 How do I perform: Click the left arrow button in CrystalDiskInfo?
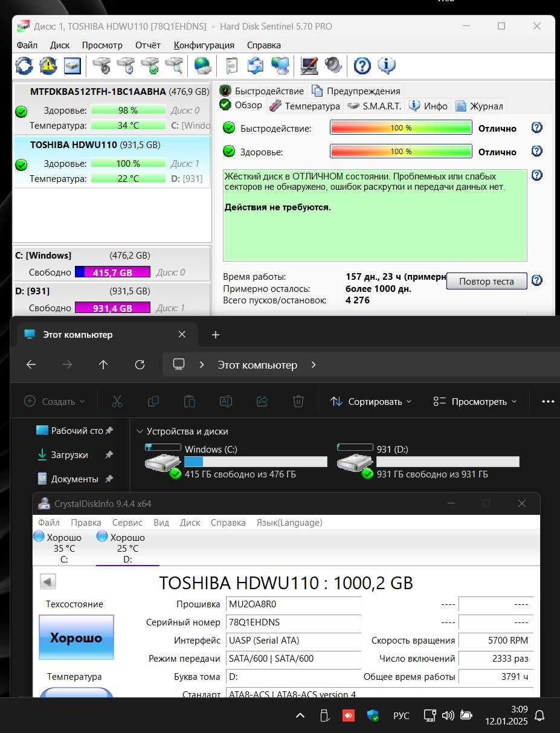pyautogui.click(x=48, y=582)
